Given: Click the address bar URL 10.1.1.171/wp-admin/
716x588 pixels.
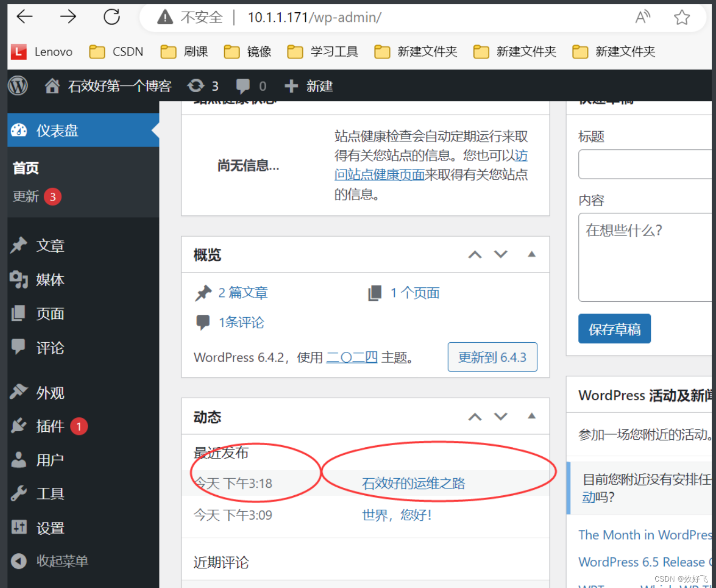Looking at the screenshot, I should click(x=315, y=17).
